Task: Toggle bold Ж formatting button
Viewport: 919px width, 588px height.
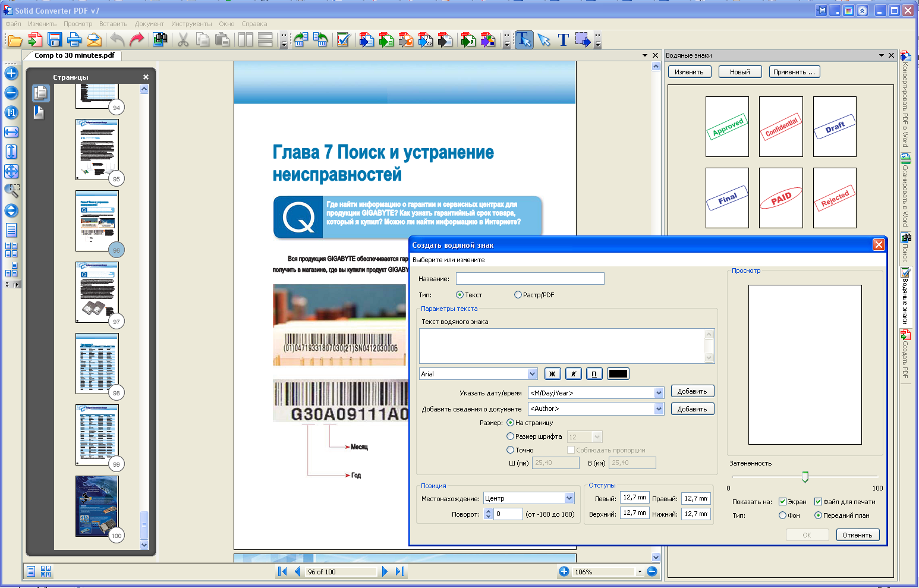Action: click(x=552, y=374)
